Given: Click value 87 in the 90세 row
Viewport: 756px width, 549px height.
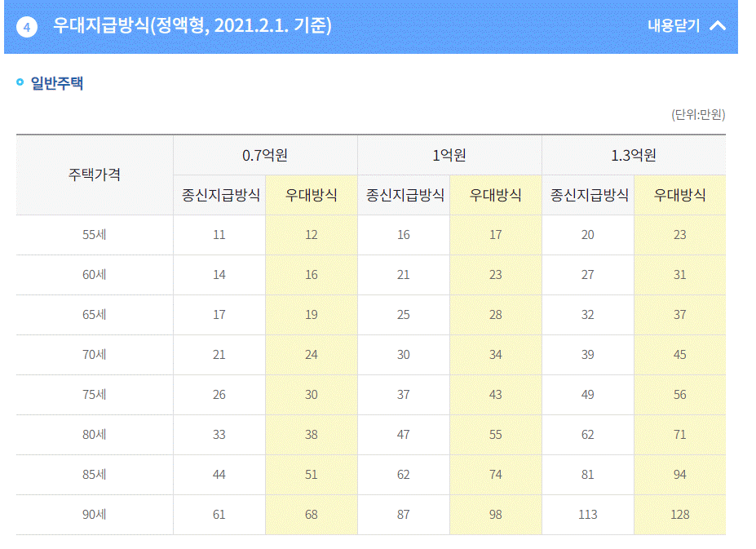Looking at the screenshot, I should (404, 515).
